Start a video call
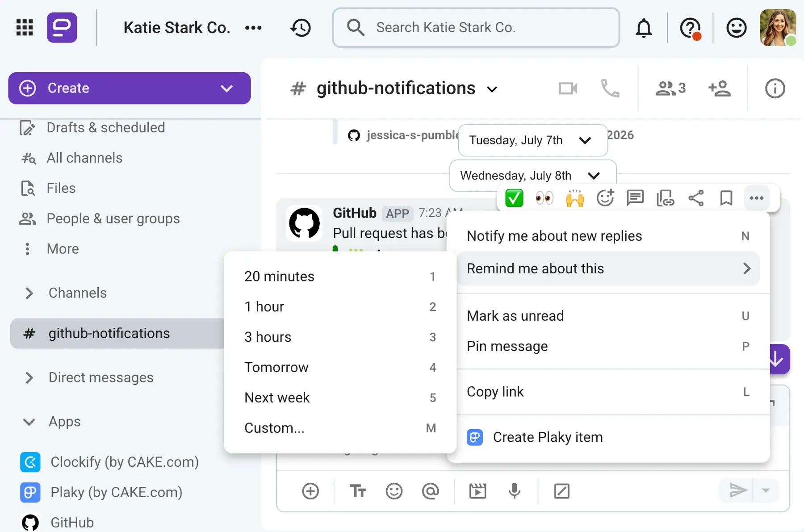 (x=568, y=88)
